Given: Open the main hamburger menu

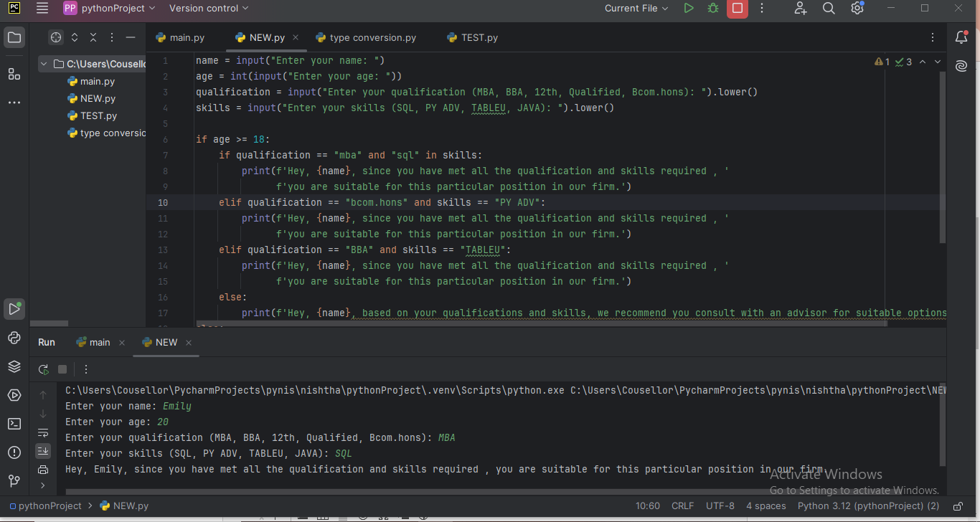Looking at the screenshot, I should 42,9.
